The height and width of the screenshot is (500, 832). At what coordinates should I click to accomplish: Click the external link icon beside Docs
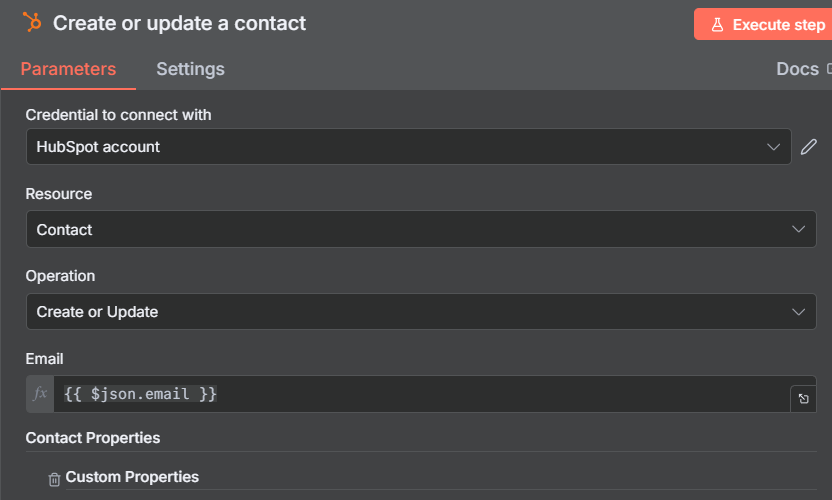pos(829,68)
